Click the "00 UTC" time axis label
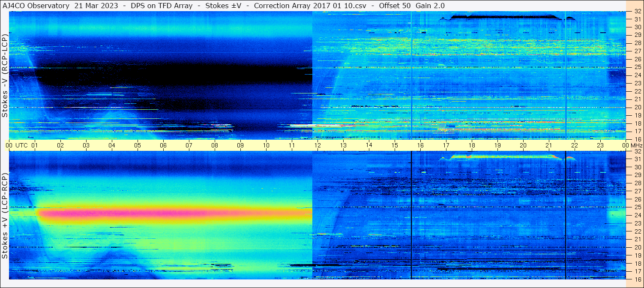This screenshot has height=288, width=644. tap(16, 145)
